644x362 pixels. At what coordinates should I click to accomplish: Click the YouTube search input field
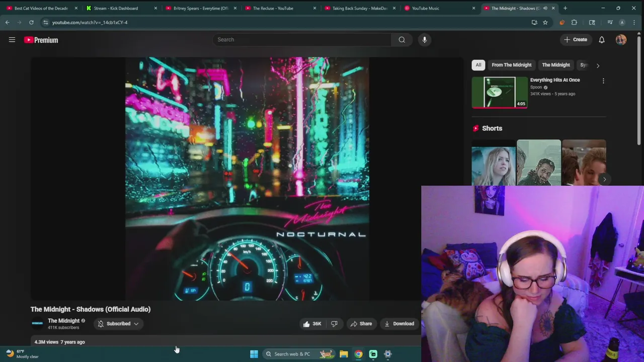(302, 40)
